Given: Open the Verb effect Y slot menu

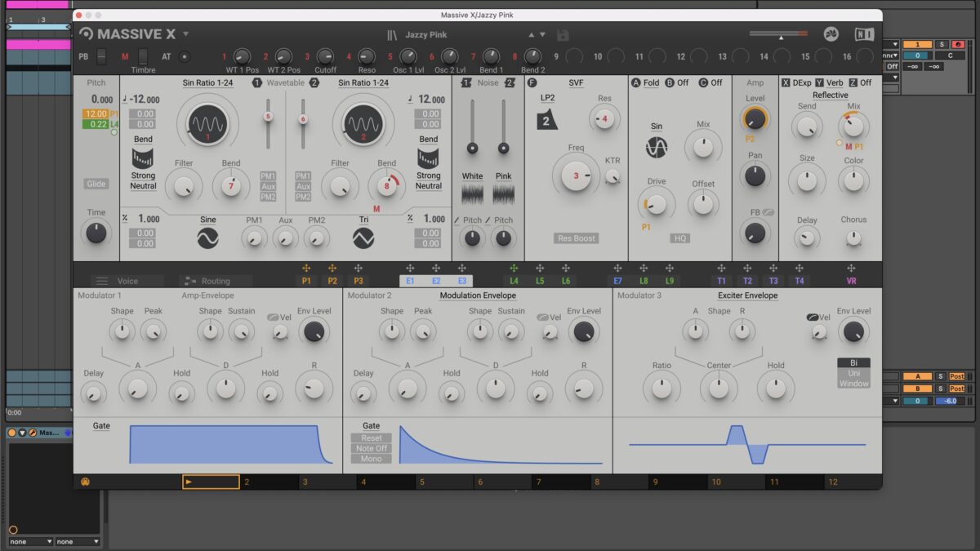Looking at the screenshot, I should pyautogui.click(x=835, y=83).
